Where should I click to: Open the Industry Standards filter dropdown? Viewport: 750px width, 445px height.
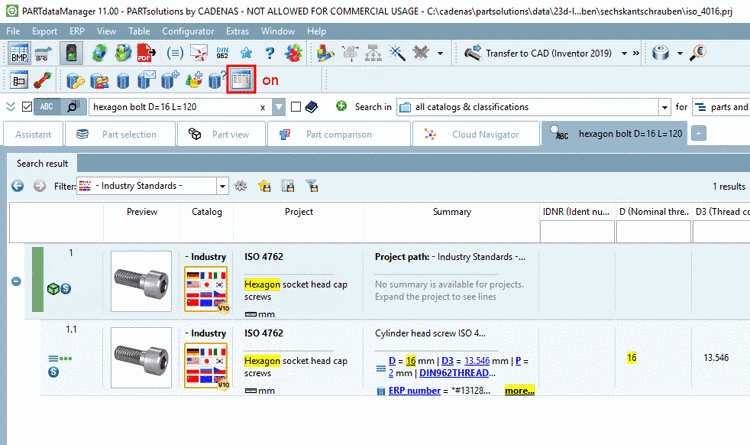222,186
